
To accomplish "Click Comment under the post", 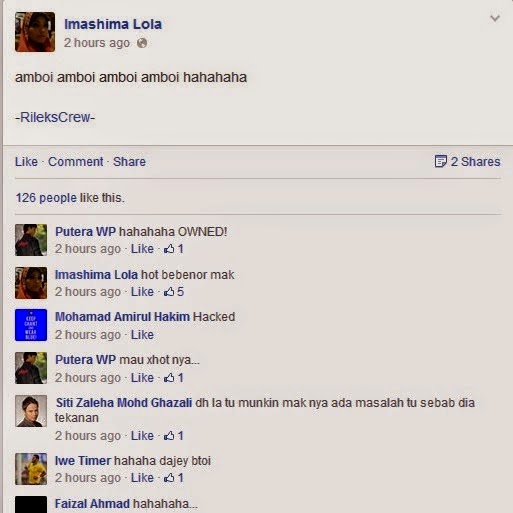I will point(76,162).
